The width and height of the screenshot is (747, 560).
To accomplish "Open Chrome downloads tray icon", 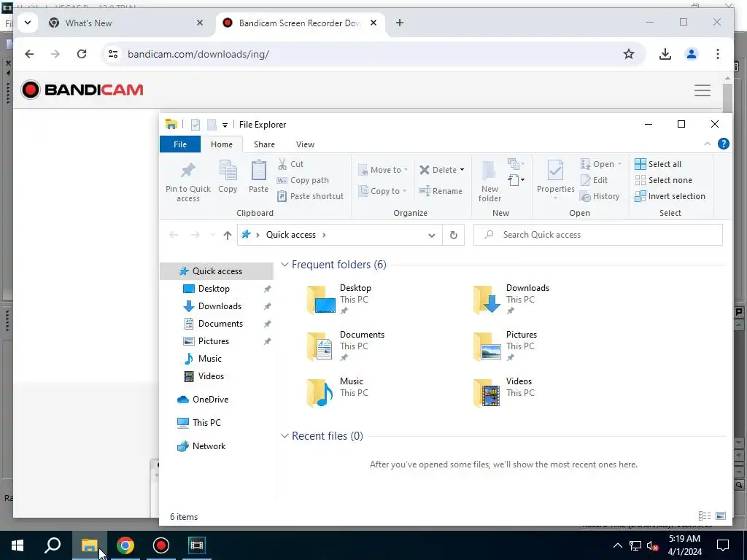I will click(665, 54).
